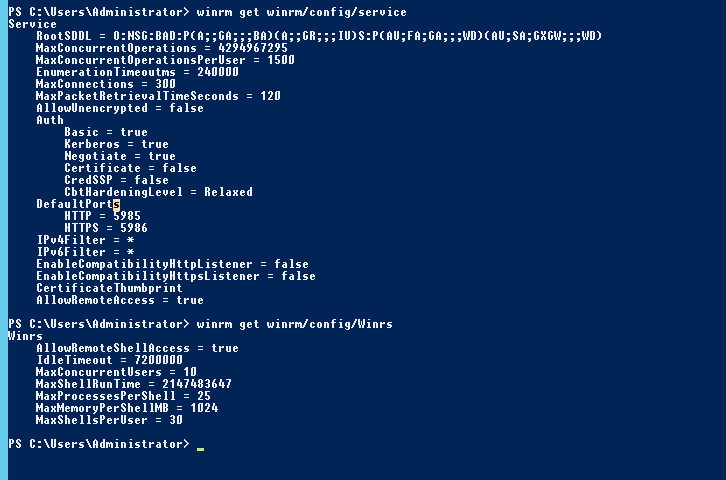This screenshot has height=480, width=726.
Task: Click the 'winrm get winrm/config/service' command text
Action: click(301, 12)
